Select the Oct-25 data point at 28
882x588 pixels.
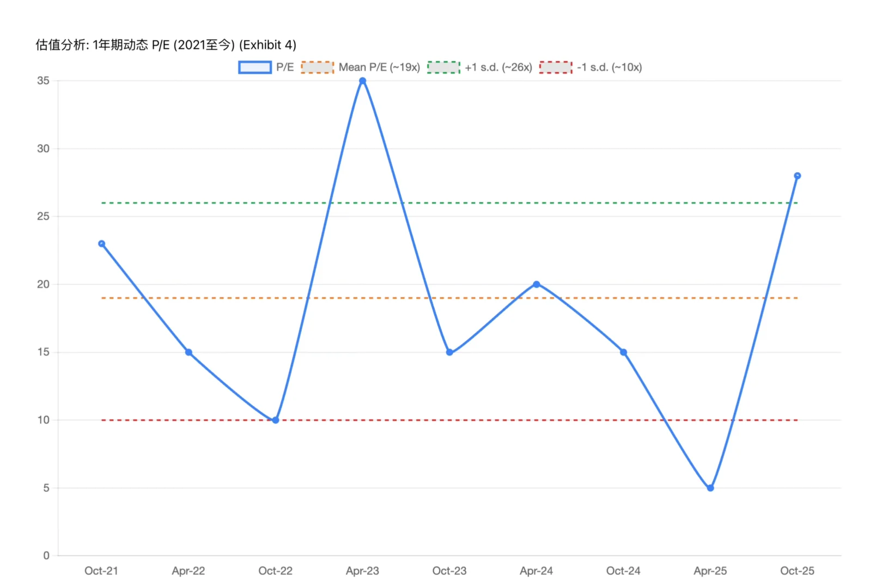pyautogui.click(x=798, y=176)
